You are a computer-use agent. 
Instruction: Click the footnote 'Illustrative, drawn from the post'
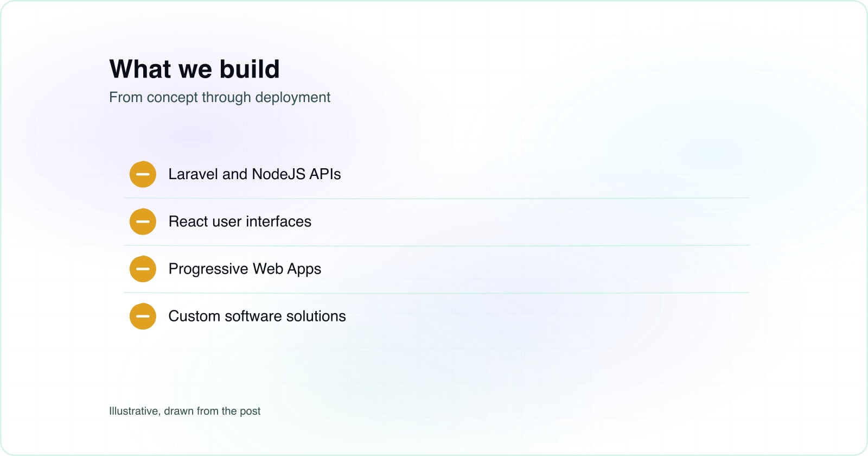click(184, 411)
